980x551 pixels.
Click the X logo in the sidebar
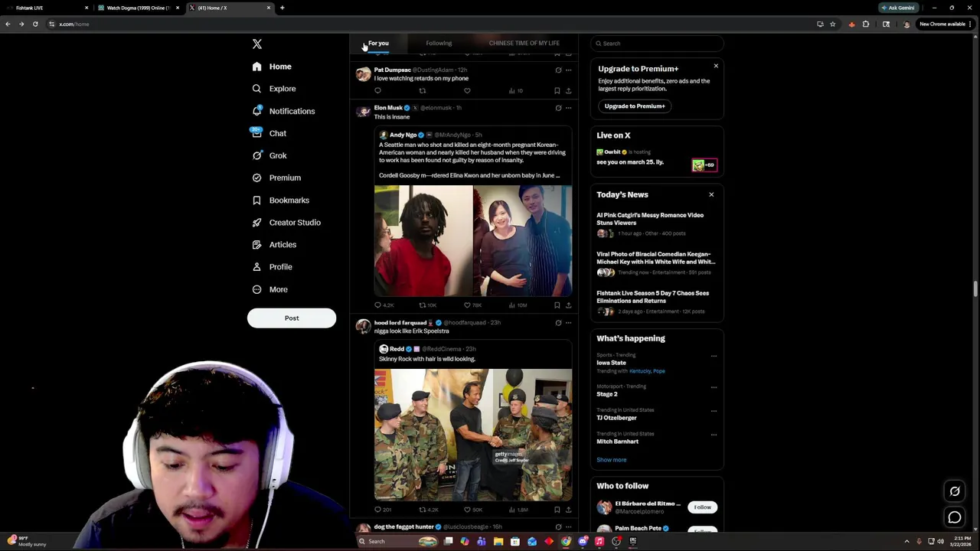(257, 44)
